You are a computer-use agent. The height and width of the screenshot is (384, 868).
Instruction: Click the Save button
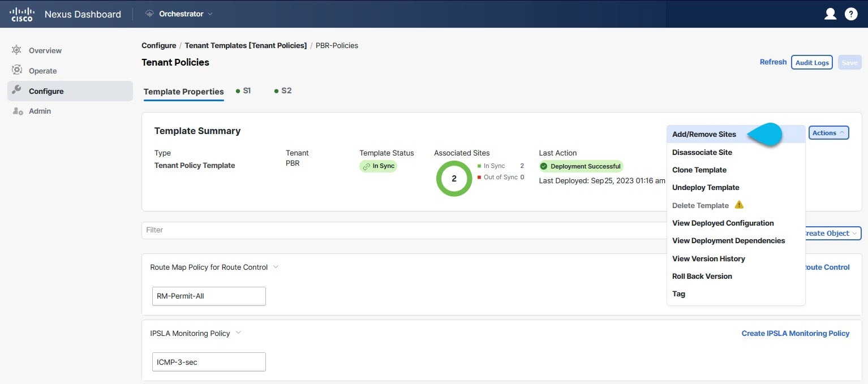pyautogui.click(x=849, y=62)
